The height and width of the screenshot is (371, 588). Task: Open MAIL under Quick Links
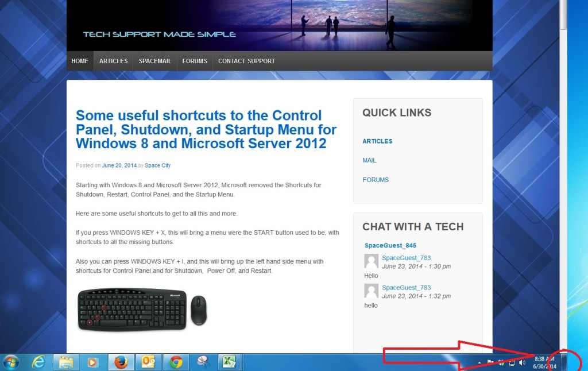(369, 161)
